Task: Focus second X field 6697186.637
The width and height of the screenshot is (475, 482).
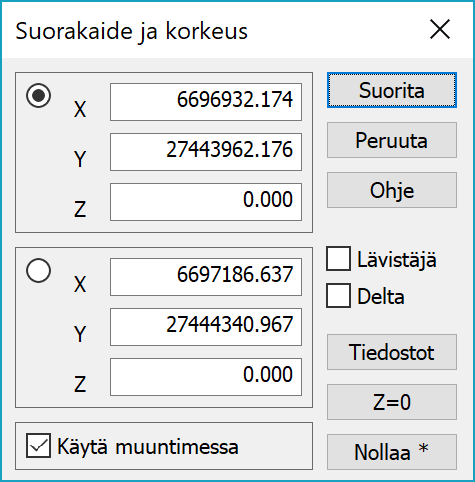Action: [206, 277]
